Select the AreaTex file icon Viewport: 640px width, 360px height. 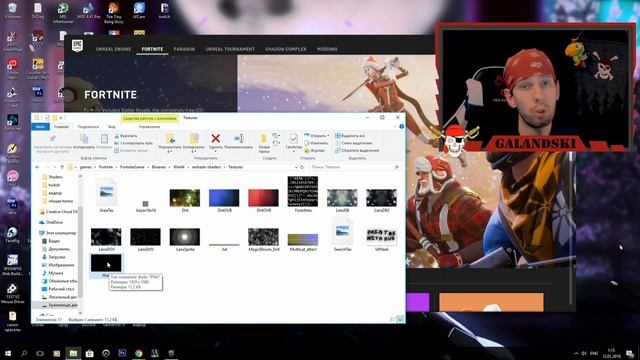107,193
